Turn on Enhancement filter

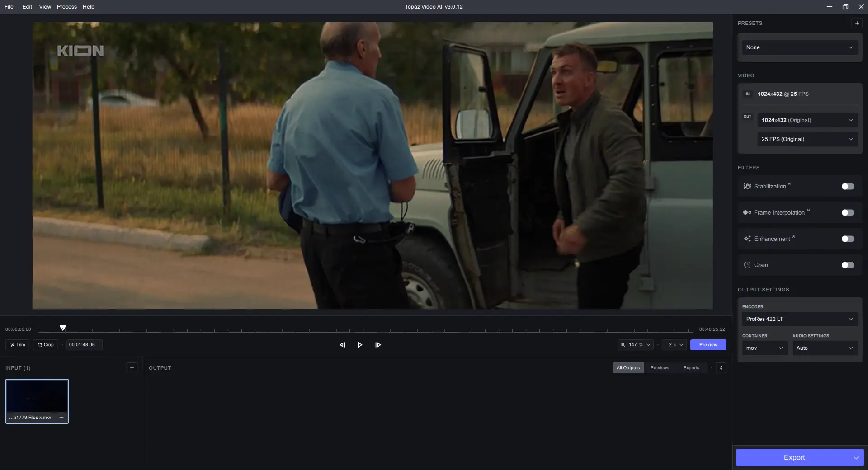coord(848,239)
